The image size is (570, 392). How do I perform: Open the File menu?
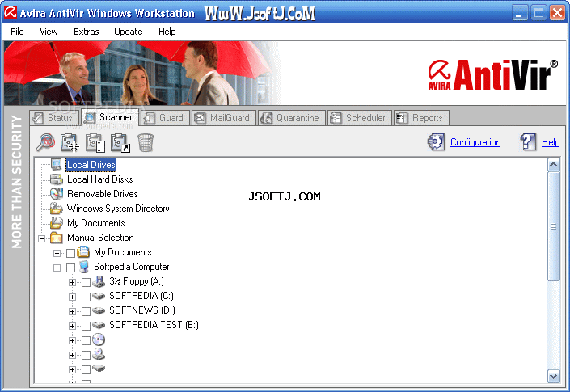(x=17, y=32)
